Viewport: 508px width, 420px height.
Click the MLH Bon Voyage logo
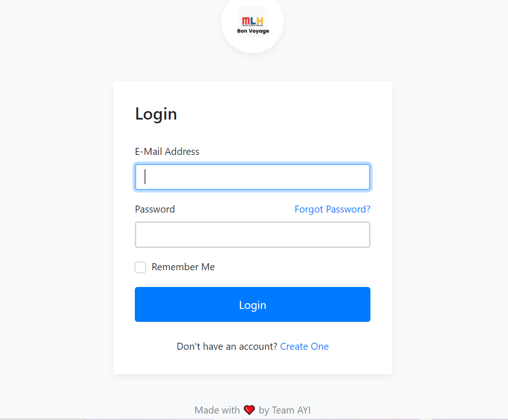tap(253, 22)
